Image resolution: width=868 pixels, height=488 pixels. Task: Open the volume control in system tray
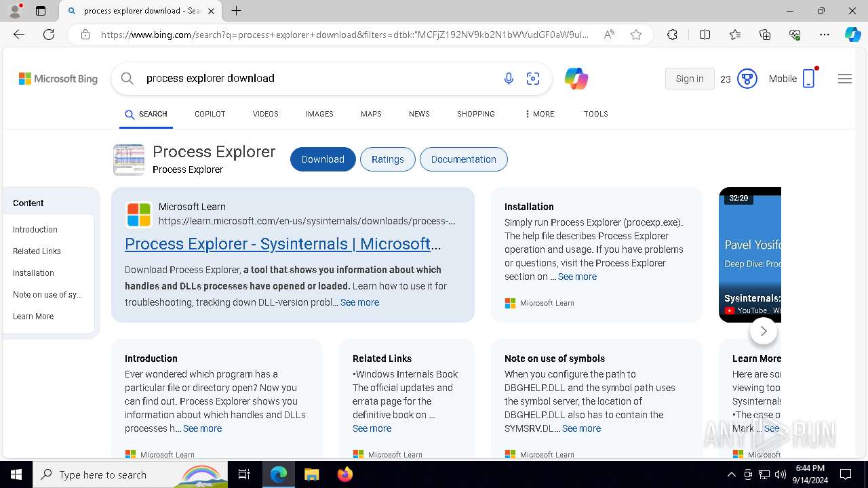click(x=780, y=474)
